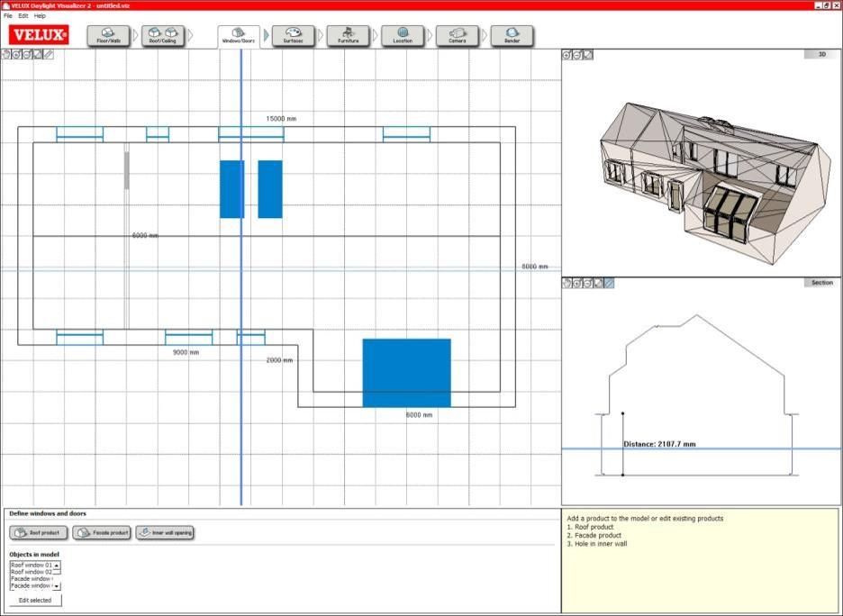Fit the 3D view to window
The height and width of the screenshot is (616, 843).
(x=588, y=55)
